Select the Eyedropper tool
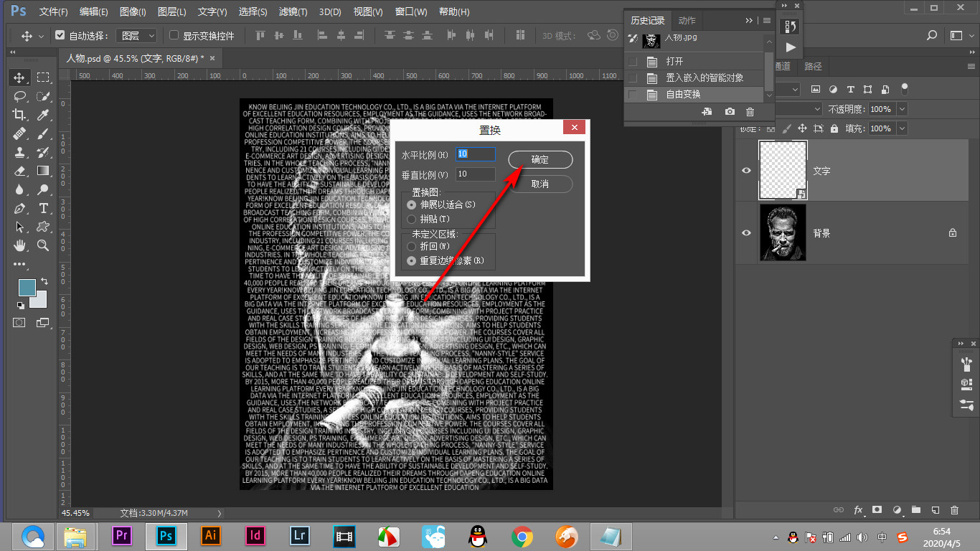Viewport: 980px width, 551px height. 43,115
